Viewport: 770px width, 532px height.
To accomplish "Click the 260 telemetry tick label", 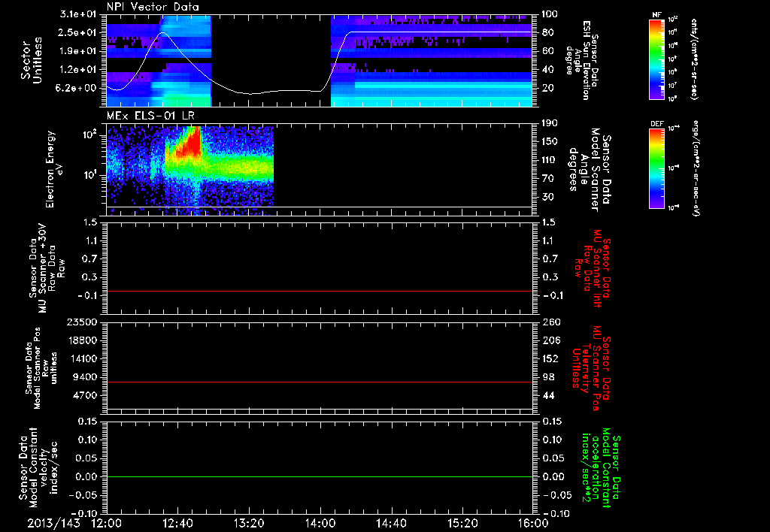I will tap(551, 322).
